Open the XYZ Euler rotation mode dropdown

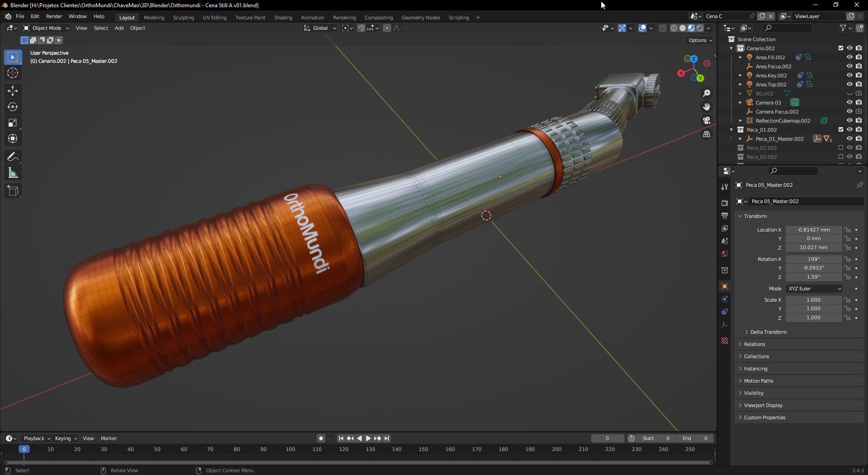click(x=814, y=289)
